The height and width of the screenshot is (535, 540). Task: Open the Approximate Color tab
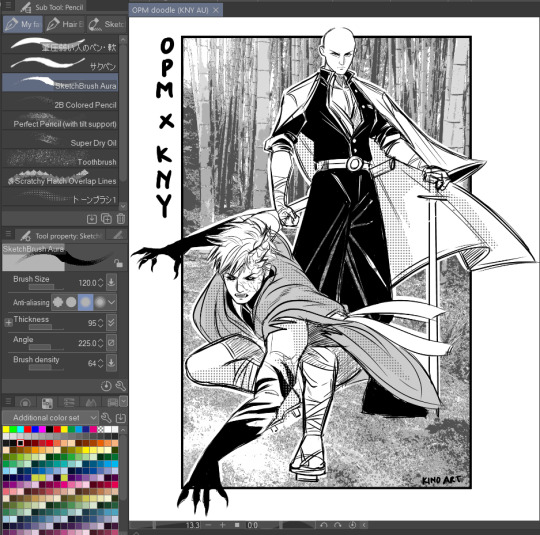pos(112,402)
